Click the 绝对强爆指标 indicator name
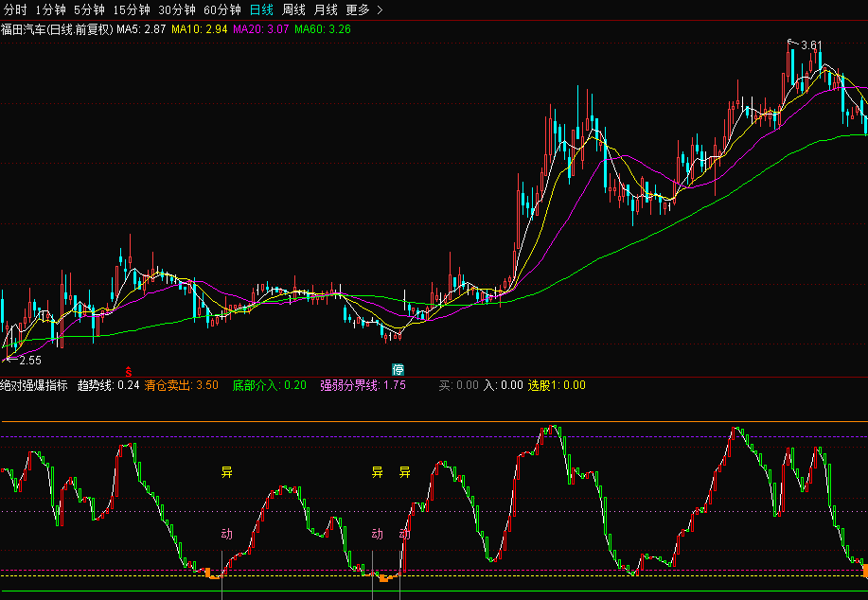 pos(34,385)
